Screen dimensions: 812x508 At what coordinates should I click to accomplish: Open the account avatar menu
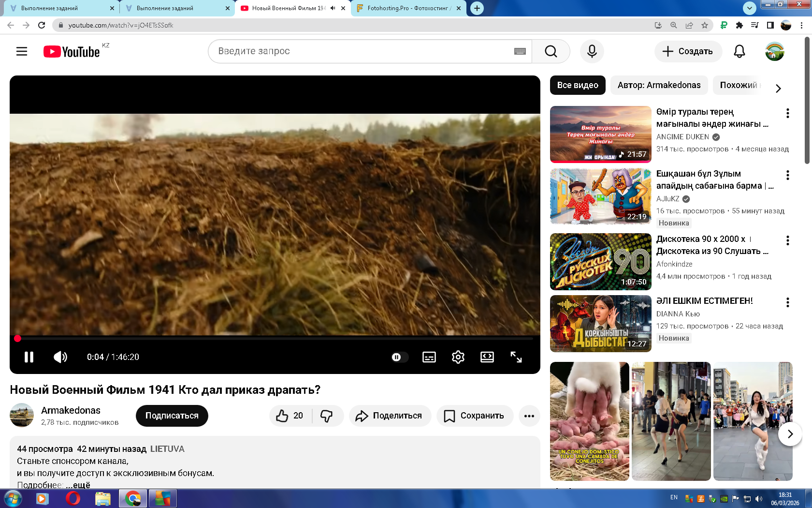pyautogui.click(x=774, y=51)
